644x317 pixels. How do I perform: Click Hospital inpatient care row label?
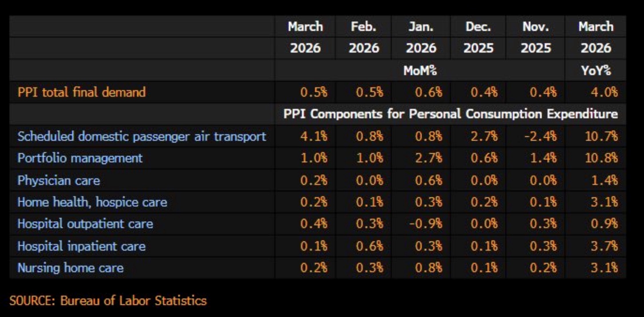81,246
